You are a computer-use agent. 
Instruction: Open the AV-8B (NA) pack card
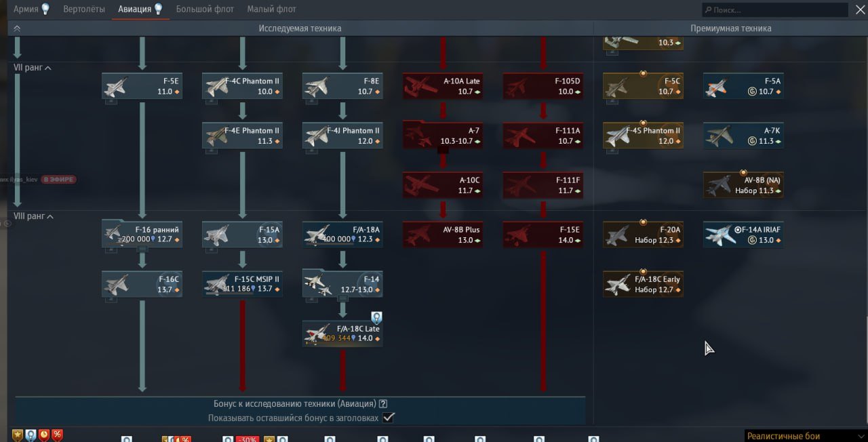tap(744, 185)
